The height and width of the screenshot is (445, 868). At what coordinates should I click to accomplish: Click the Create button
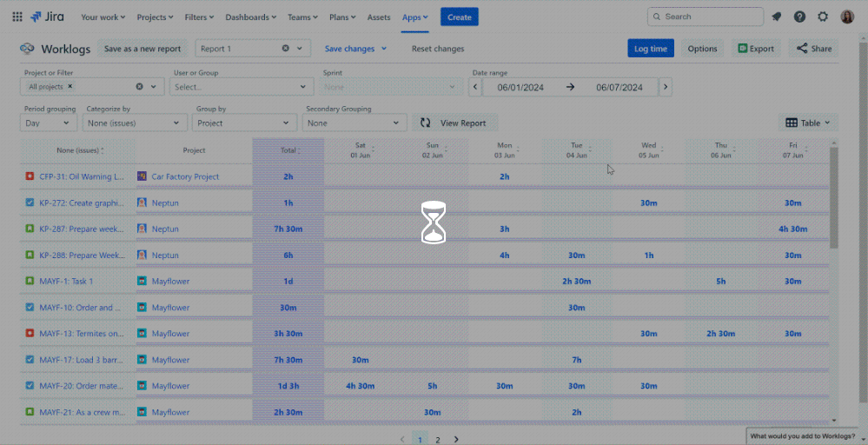pyautogui.click(x=460, y=17)
